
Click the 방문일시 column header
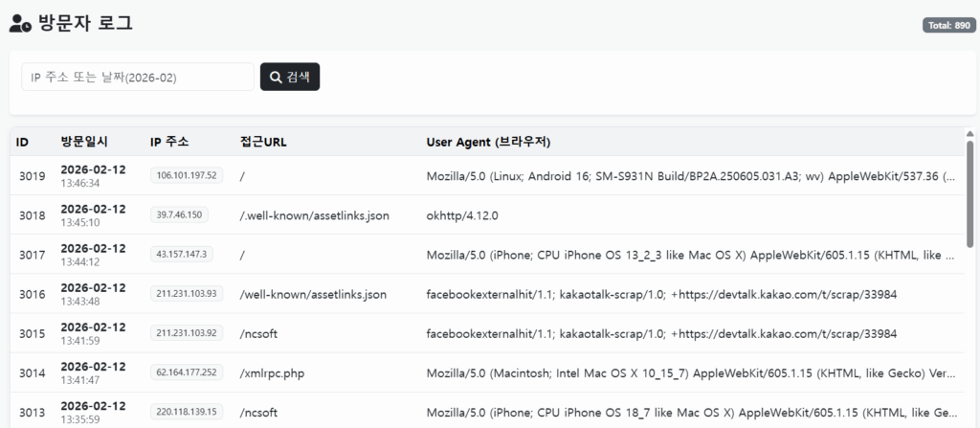84,142
